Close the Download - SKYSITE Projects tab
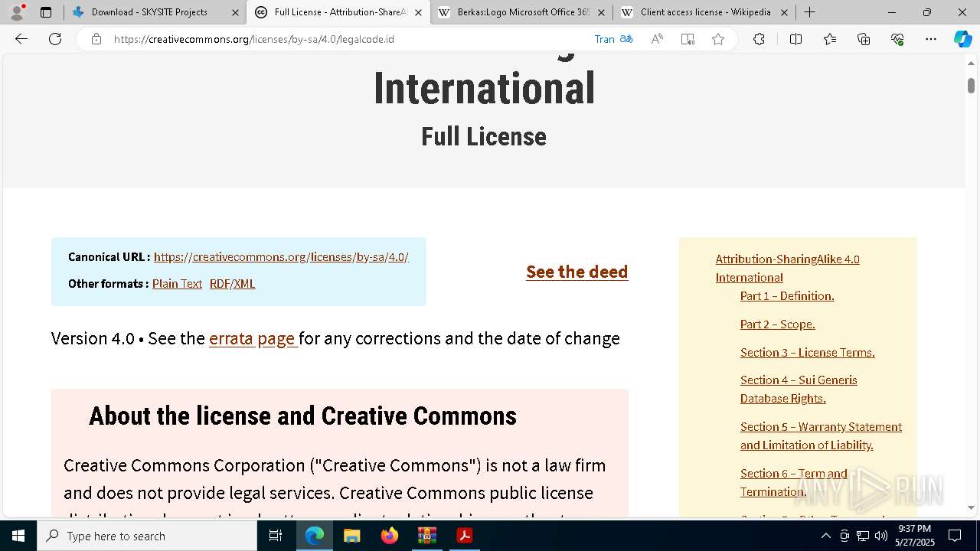 (x=235, y=12)
